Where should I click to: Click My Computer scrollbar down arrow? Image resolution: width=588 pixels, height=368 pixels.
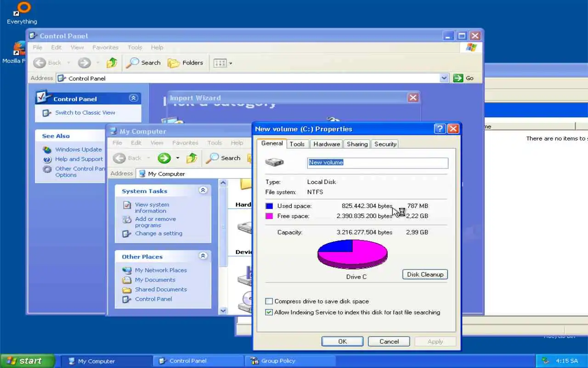(223, 311)
